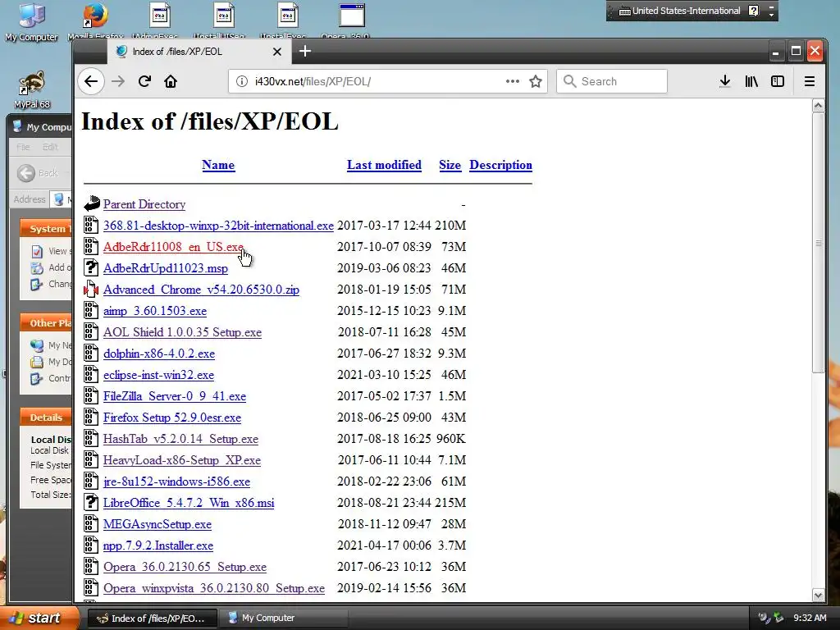Open the browser home page icon
The width and height of the screenshot is (840, 630).
[171, 81]
